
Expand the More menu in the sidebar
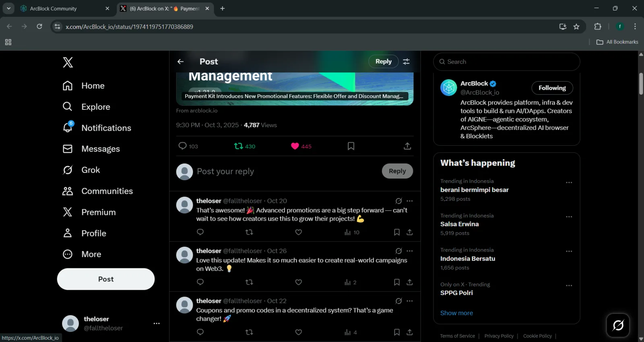pos(82,254)
